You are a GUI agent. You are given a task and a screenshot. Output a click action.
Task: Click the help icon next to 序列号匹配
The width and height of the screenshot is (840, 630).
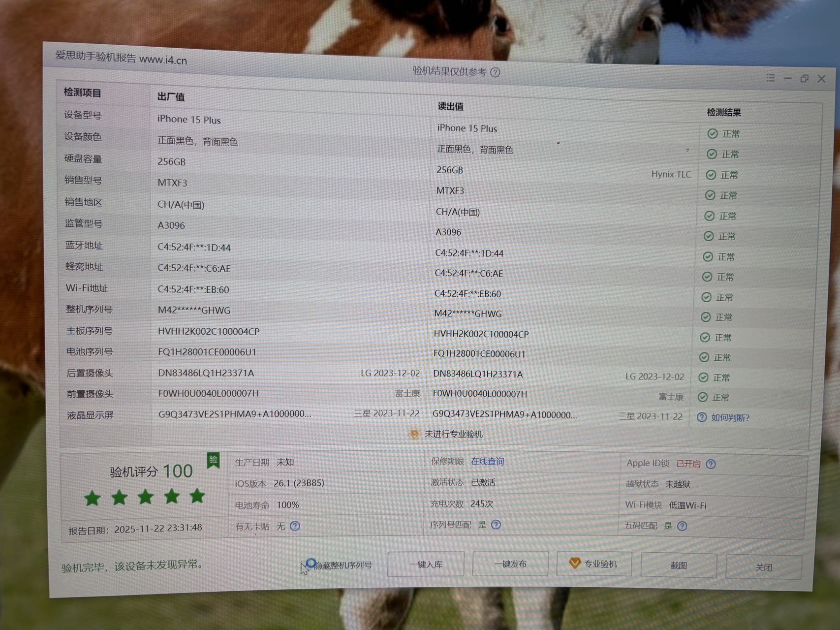(496, 525)
